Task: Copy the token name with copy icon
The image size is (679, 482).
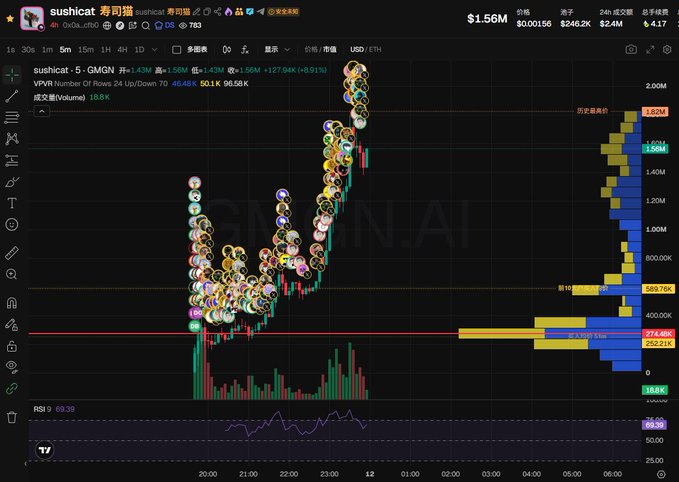Action: pos(207,12)
